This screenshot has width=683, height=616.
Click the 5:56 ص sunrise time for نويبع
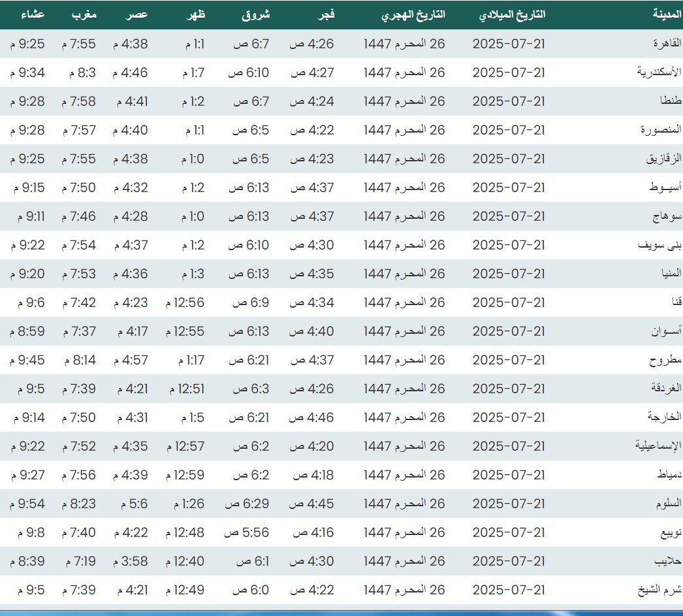[x=247, y=532]
